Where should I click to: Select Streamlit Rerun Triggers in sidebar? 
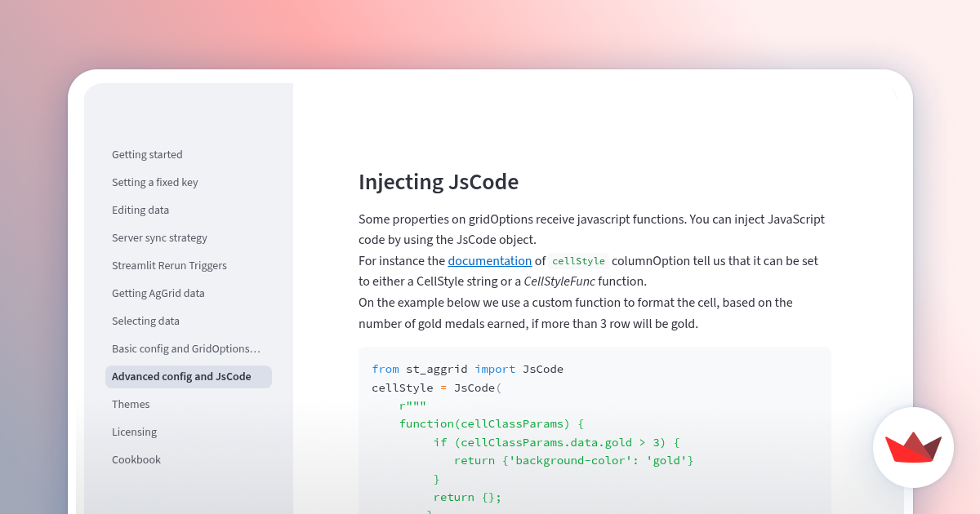(x=169, y=265)
